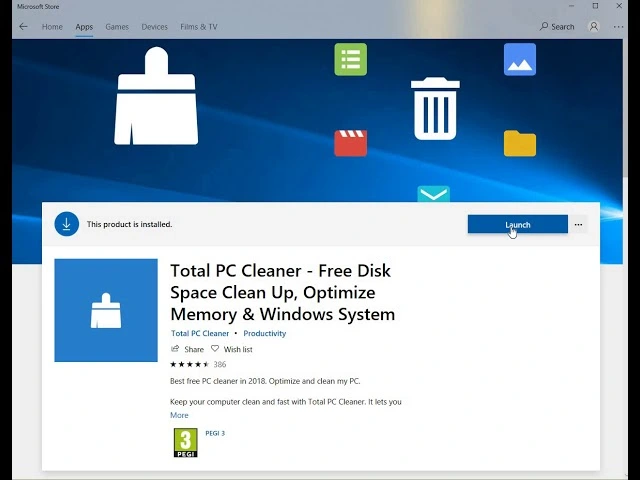Viewport: 640px width, 480px height.
Task: Click the green list icon in banner
Action: [x=351, y=60]
